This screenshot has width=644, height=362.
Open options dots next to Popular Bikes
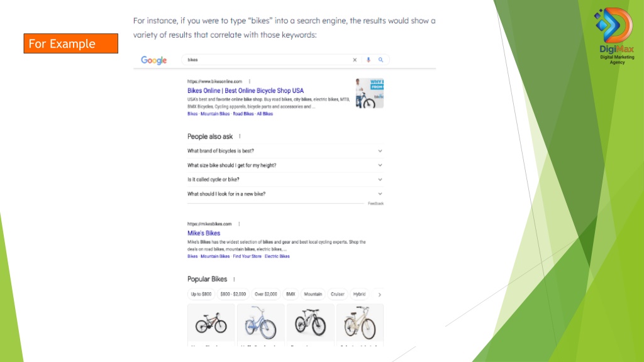(234, 279)
